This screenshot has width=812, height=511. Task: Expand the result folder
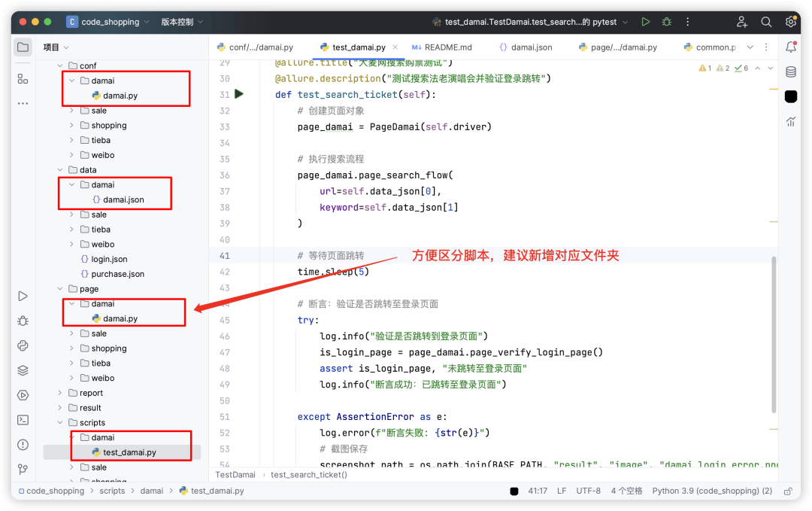[60, 408]
